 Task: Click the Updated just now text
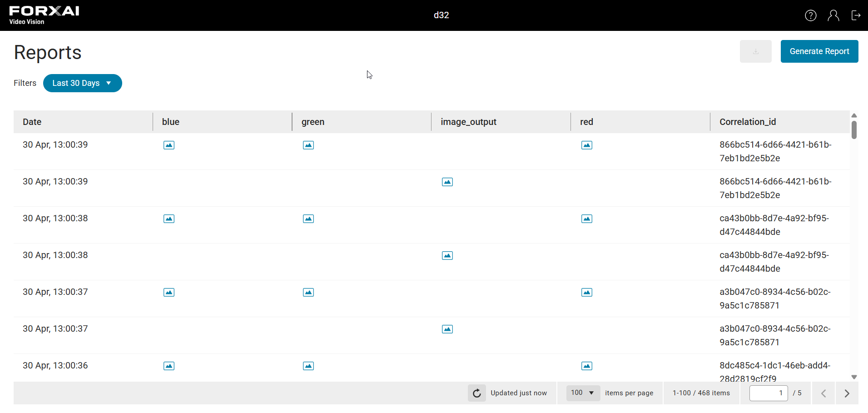pos(519,393)
